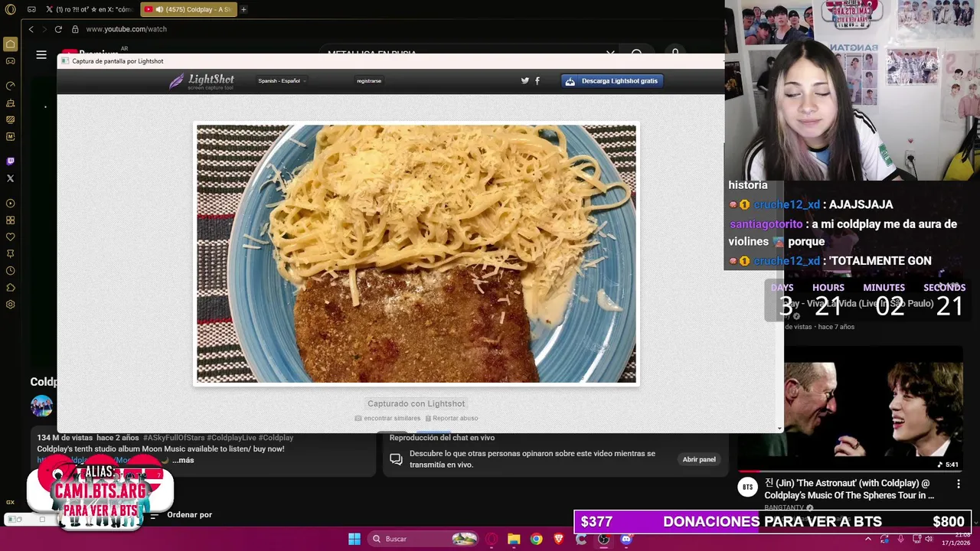Open history clock icon in sidebar

click(x=10, y=271)
